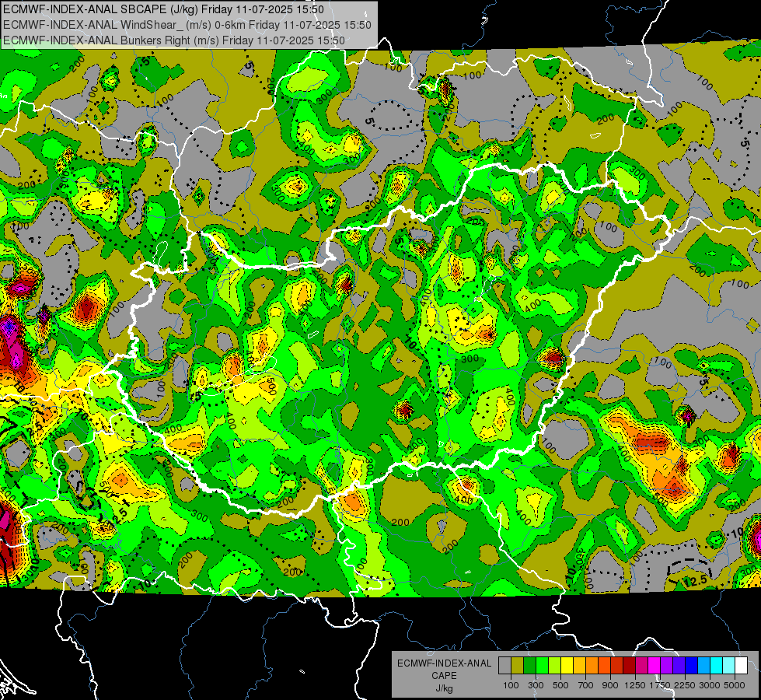Click the legend tick label 100

(x=511, y=685)
